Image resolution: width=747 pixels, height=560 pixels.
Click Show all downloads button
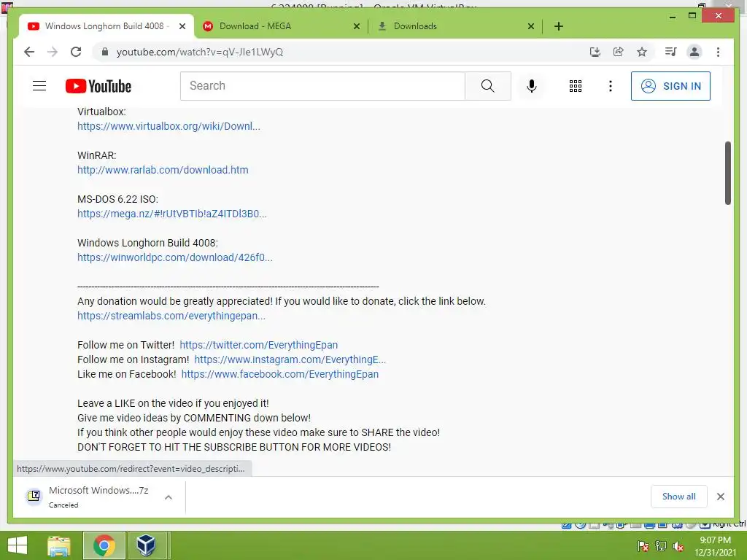[679, 497]
